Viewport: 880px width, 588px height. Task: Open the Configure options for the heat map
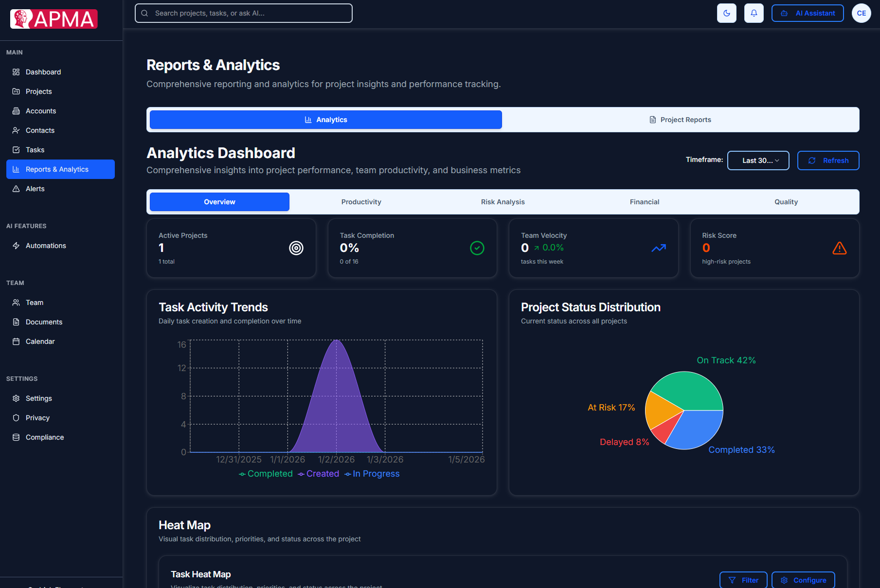coord(804,580)
